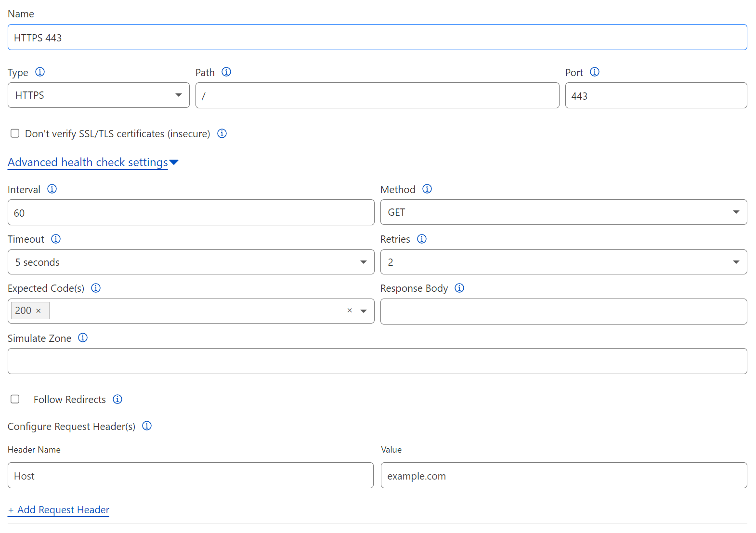The height and width of the screenshot is (533, 756).
Task: Expand the Timeout dropdown set to 5 seconds
Action: pyautogui.click(x=191, y=262)
